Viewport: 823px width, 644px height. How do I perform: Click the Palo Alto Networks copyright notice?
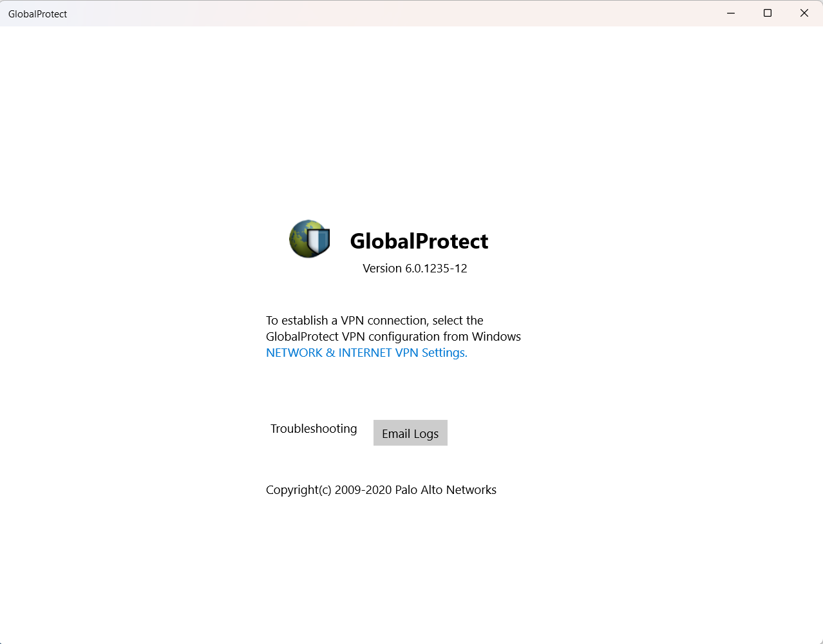pyautogui.click(x=381, y=489)
